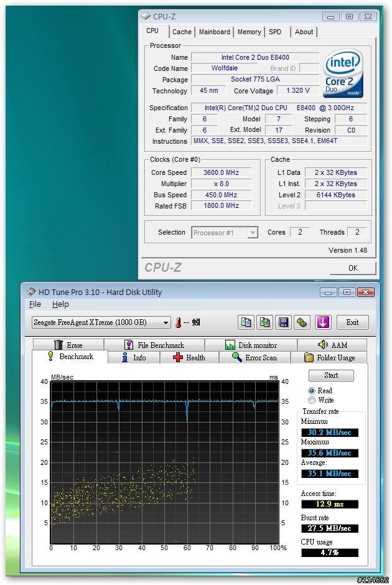Click the purple down-arrow minimize-to-tray icon

pos(323,322)
